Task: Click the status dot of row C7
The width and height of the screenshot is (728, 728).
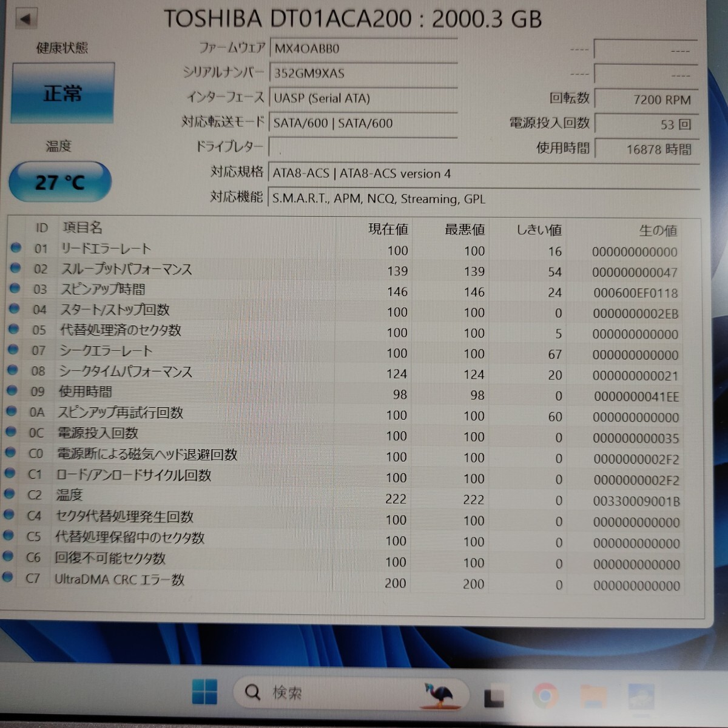Action: tap(7, 577)
